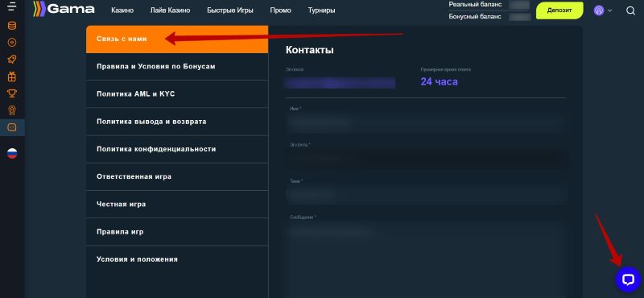644x298 pixels.
Task: Open Политика AML и KYC
Action: [x=177, y=94]
